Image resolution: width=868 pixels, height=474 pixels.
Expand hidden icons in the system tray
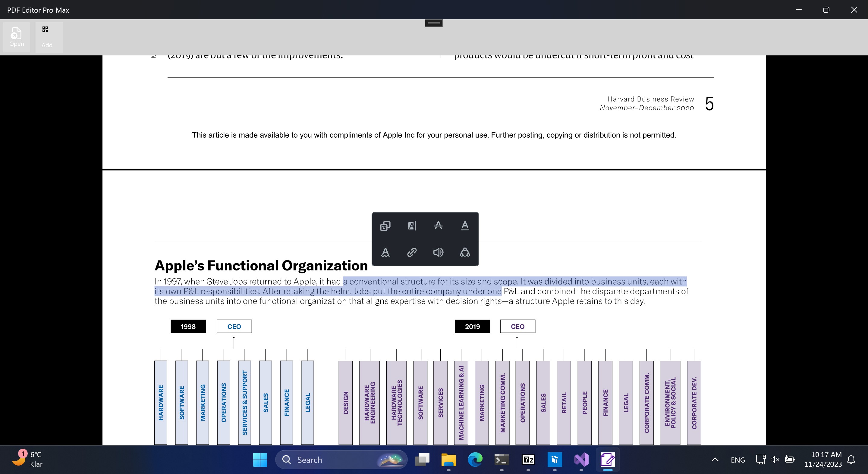[x=714, y=460]
